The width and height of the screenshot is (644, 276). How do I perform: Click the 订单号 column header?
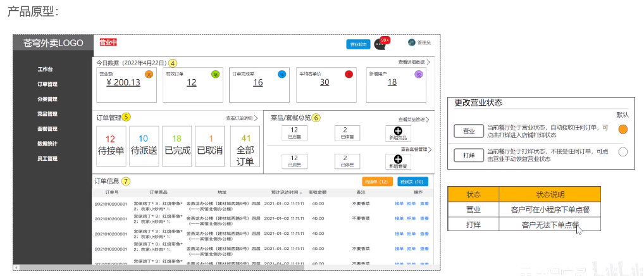click(x=112, y=192)
